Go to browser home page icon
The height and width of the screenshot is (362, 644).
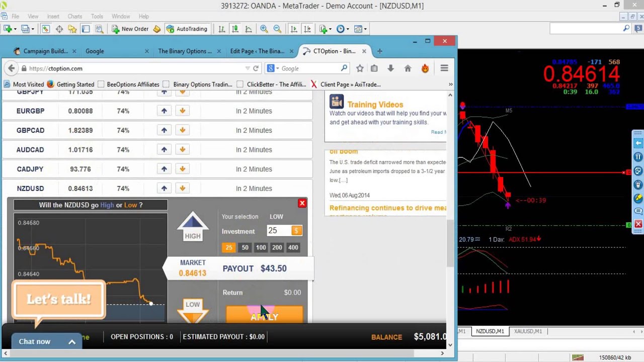point(408,68)
